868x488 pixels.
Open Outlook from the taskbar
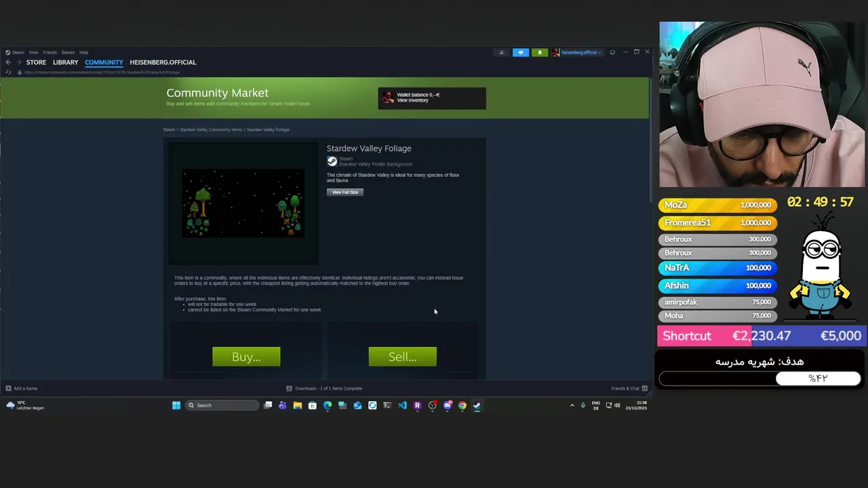pyautogui.click(x=357, y=405)
